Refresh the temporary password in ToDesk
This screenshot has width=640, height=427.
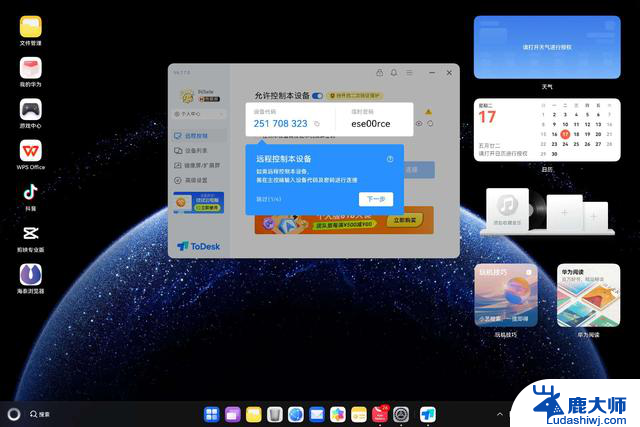430,123
